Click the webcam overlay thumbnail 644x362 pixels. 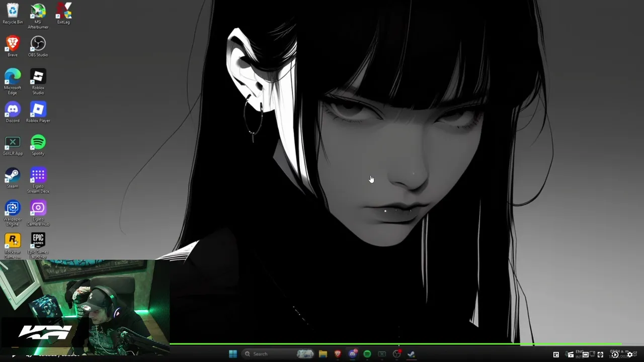coord(85,308)
